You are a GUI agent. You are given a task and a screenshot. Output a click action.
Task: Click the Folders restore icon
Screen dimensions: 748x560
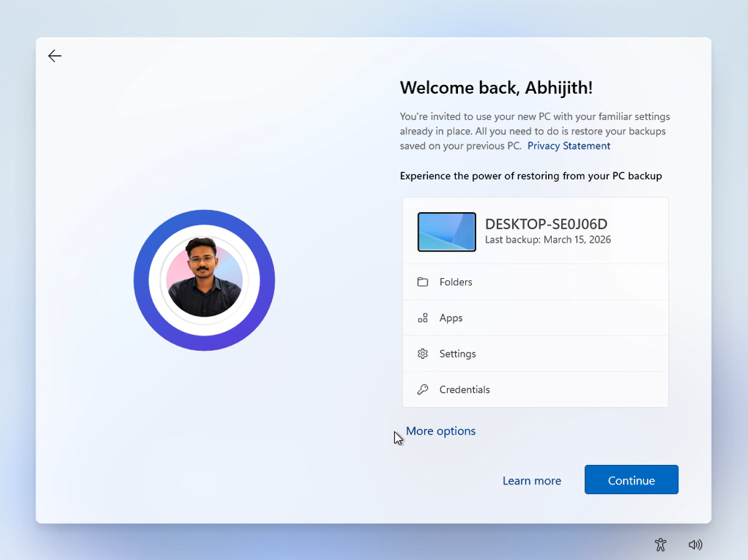tap(422, 282)
